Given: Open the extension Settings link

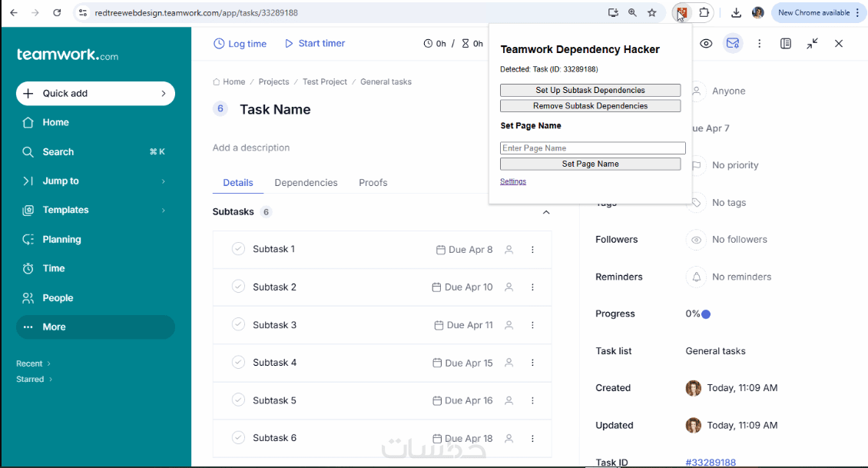Looking at the screenshot, I should tap(513, 182).
